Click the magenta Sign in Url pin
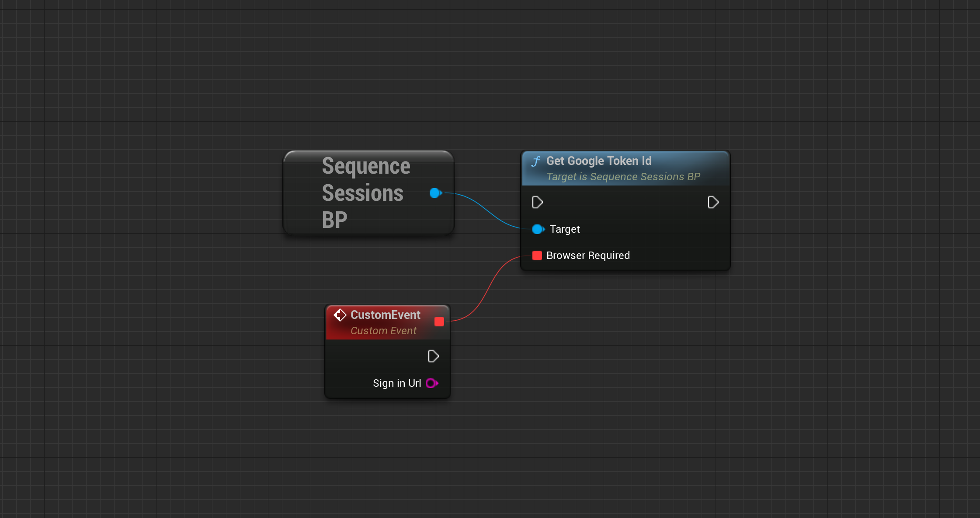This screenshot has height=518, width=980. pos(431,383)
